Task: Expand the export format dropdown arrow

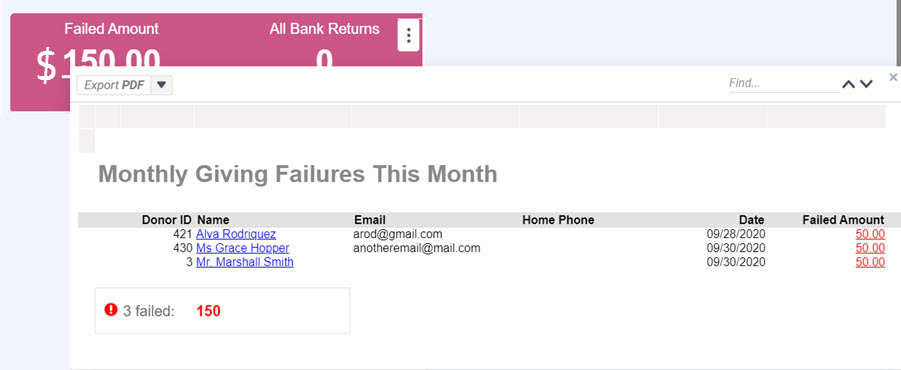Action: pos(161,85)
